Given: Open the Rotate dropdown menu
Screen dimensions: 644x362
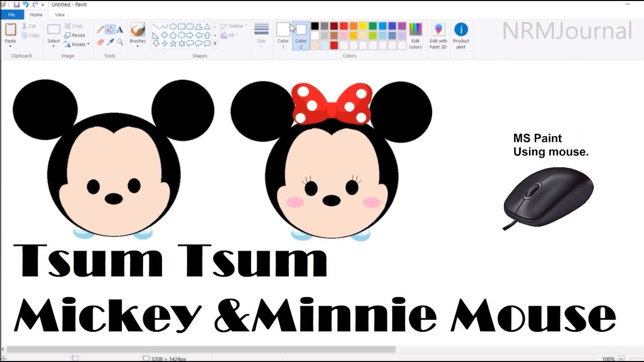Looking at the screenshot, I should [x=76, y=44].
